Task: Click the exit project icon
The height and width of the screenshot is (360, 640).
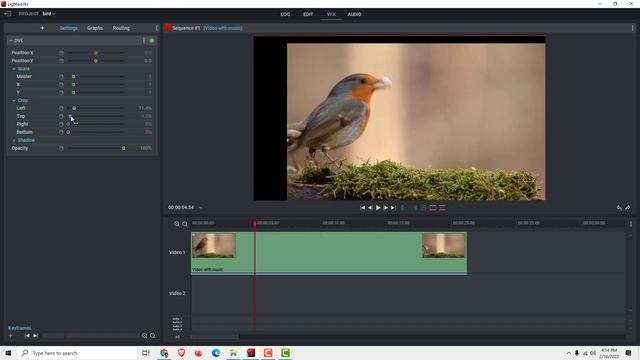Action: (x=8, y=14)
